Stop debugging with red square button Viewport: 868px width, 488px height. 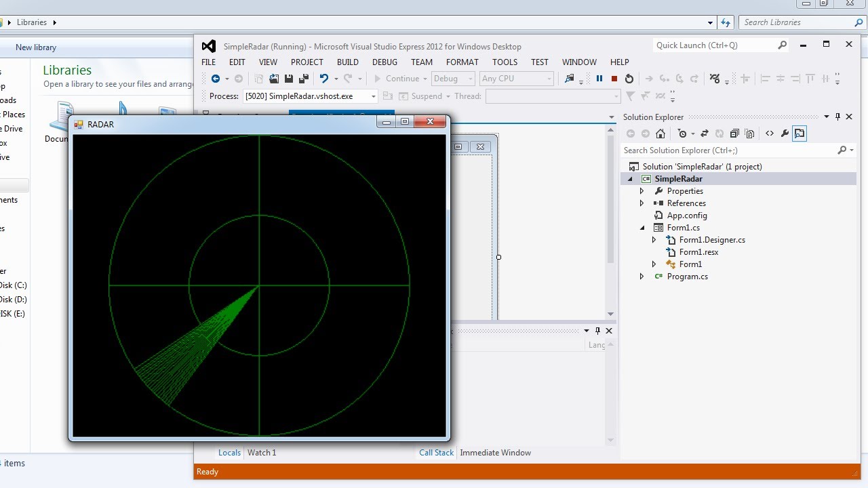point(614,79)
